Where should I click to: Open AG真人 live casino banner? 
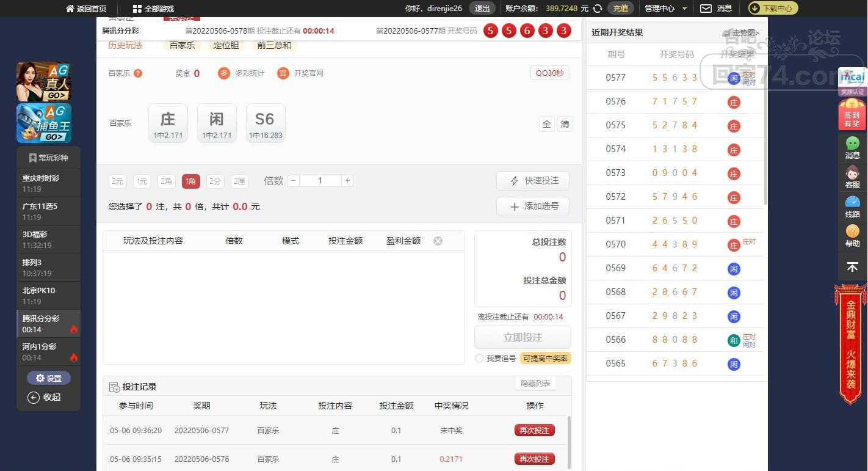(x=44, y=81)
